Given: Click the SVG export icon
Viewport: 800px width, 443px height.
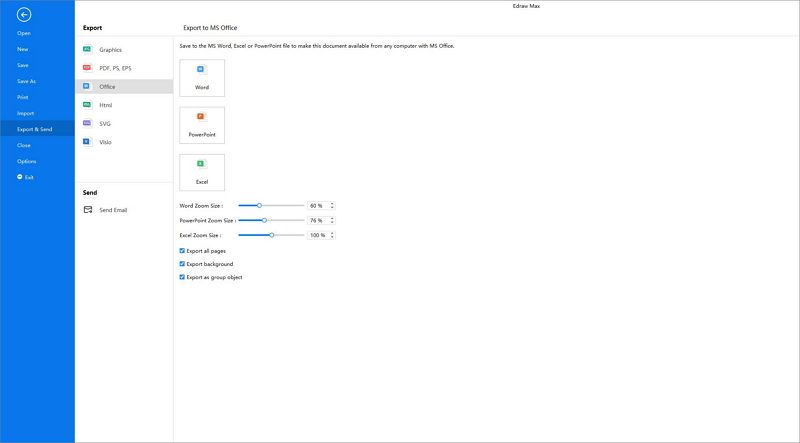Looking at the screenshot, I should pos(87,123).
